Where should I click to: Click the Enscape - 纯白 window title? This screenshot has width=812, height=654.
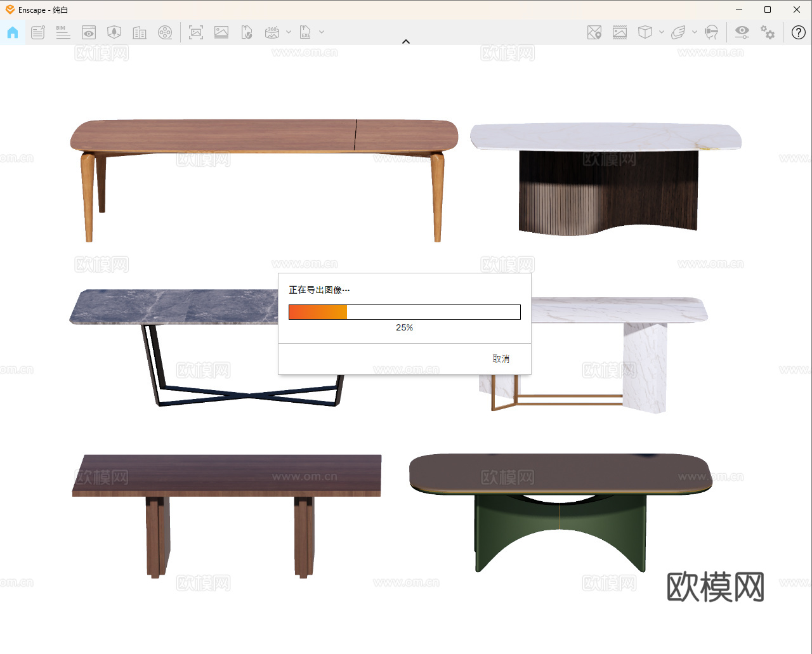pyautogui.click(x=43, y=10)
